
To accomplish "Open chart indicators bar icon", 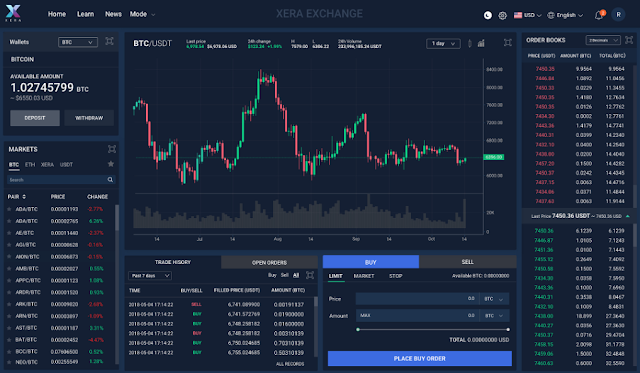I will [x=481, y=43].
